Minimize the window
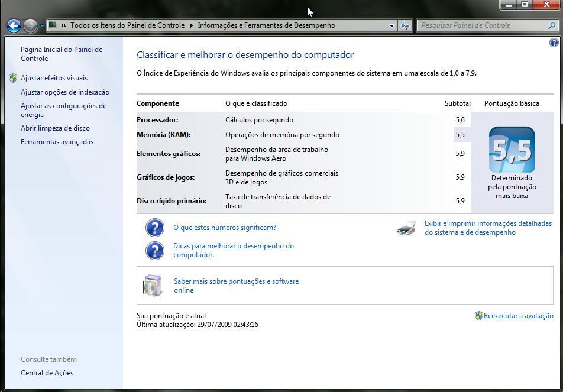 pos(509,5)
